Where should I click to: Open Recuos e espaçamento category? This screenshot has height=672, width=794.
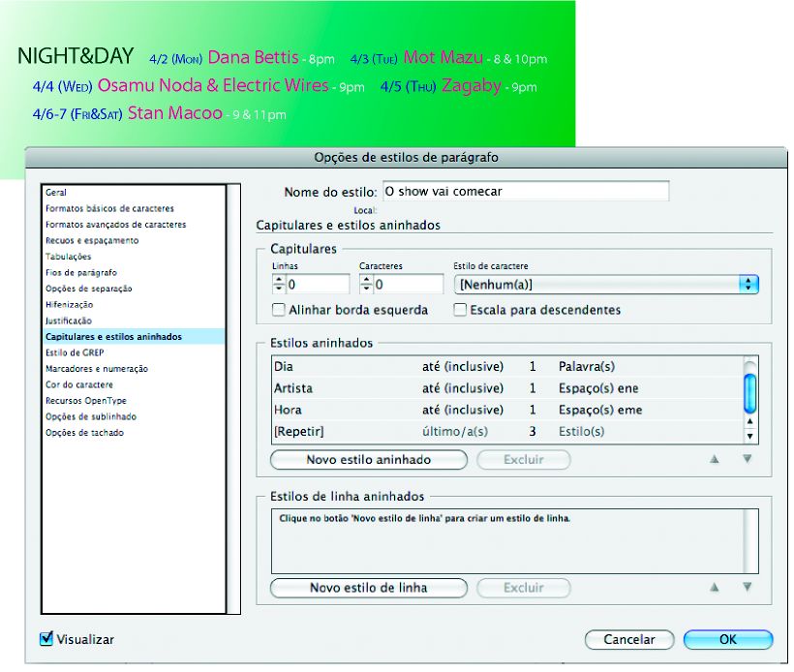pyautogui.click(x=92, y=240)
